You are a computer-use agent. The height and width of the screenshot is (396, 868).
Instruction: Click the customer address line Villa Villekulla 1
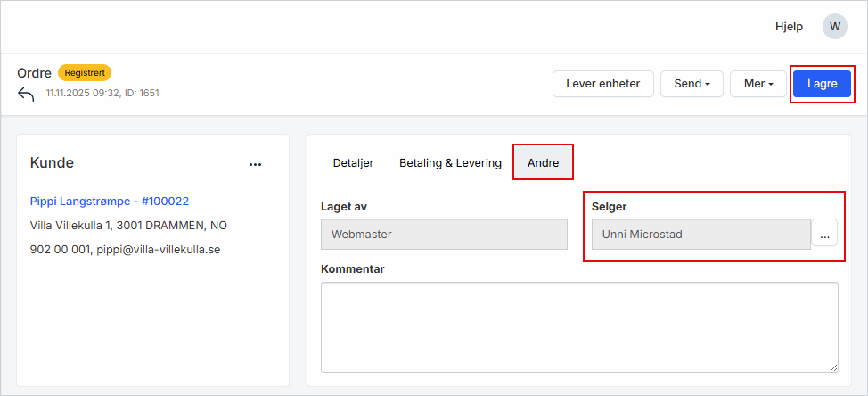pos(128,226)
